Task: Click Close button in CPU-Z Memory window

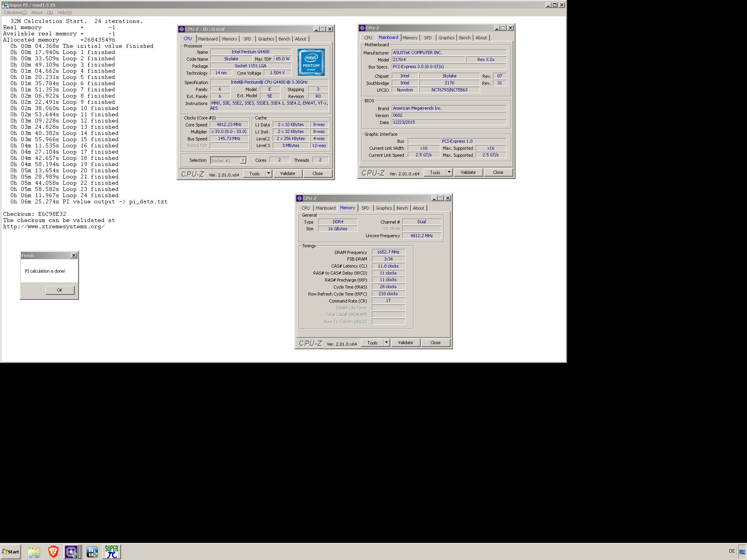Action: coord(435,343)
